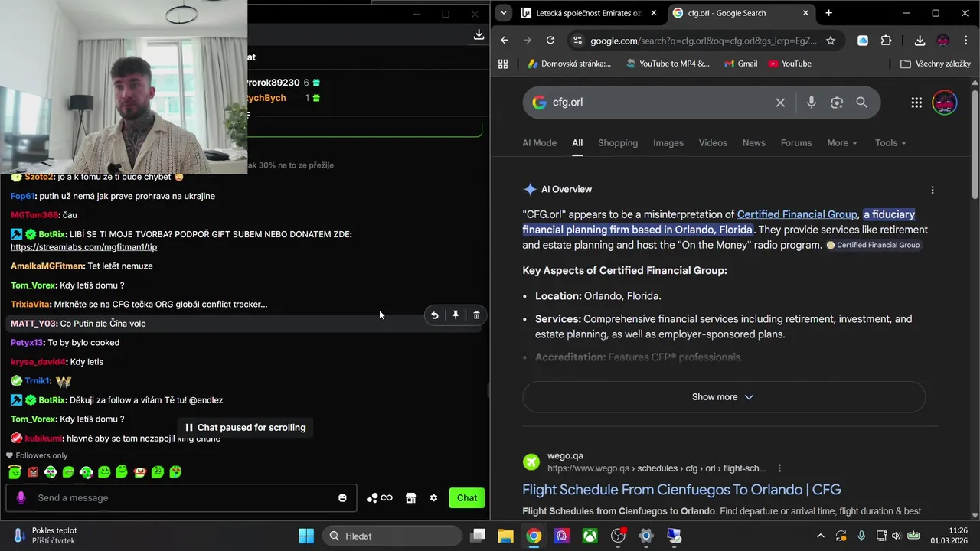Pin the MATT_Y03 chat message
This screenshot has width=980, height=551.
tap(456, 315)
